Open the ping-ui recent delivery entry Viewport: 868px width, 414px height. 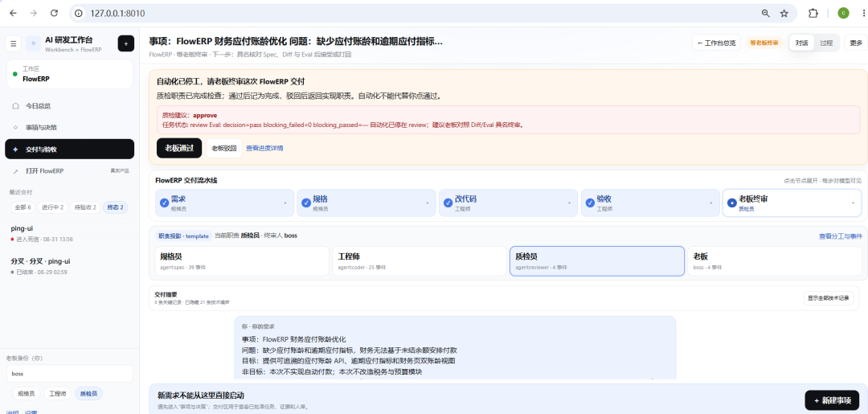(x=69, y=233)
